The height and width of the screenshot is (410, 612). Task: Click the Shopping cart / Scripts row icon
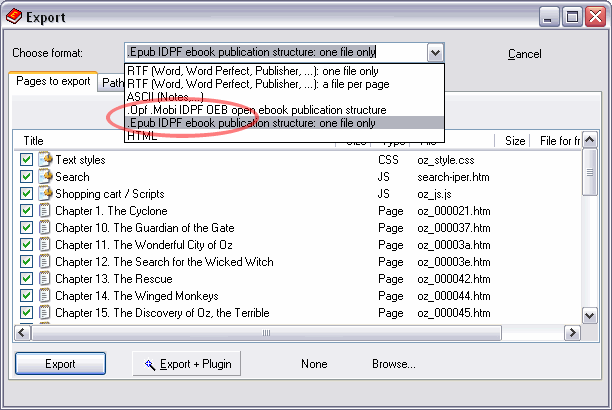click(x=45, y=193)
